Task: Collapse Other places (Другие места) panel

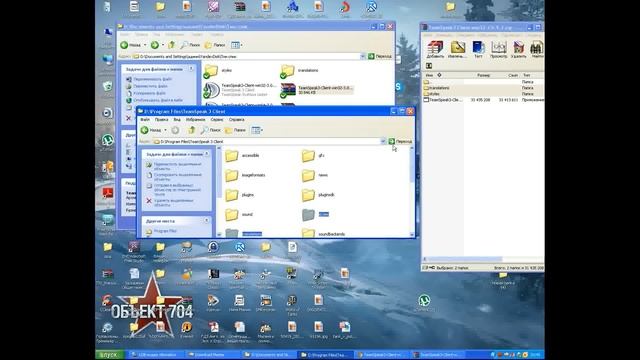Action: pyautogui.click(x=207, y=220)
